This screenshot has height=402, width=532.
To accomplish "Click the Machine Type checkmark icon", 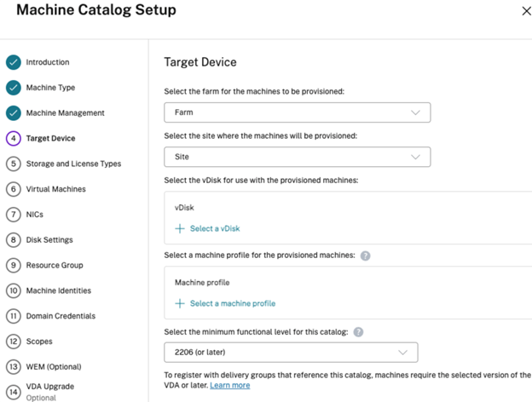I will pos(13,88).
